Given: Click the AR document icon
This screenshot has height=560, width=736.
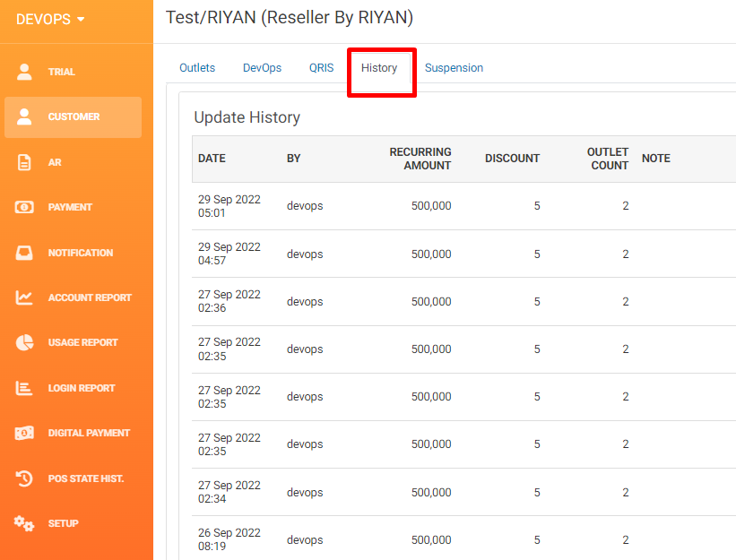Looking at the screenshot, I should tap(24, 162).
